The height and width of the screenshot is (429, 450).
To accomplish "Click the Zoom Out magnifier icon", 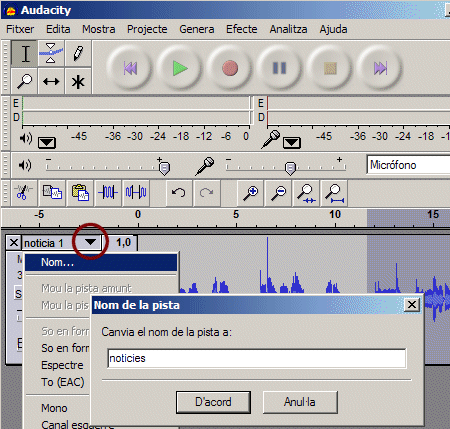I will click(x=278, y=193).
